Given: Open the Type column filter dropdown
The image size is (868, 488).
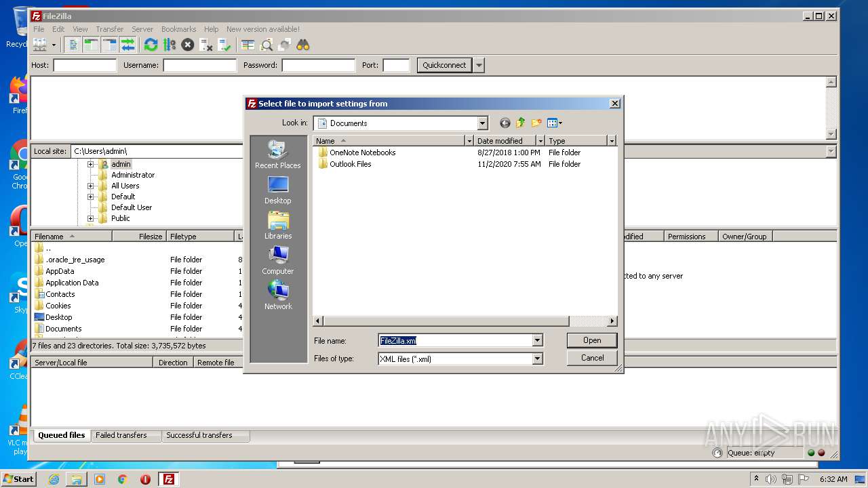Looking at the screenshot, I should point(612,141).
